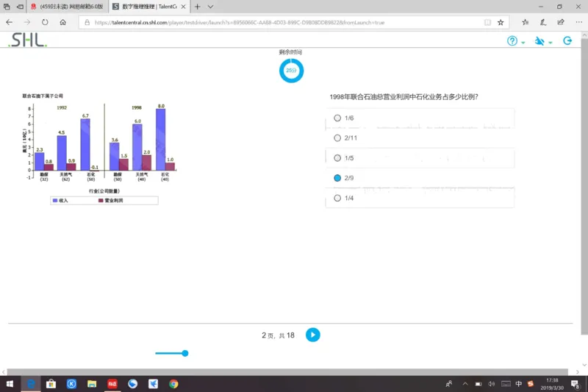The image size is (588, 392).
Task: Share this page icon
Action: (x=561, y=23)
